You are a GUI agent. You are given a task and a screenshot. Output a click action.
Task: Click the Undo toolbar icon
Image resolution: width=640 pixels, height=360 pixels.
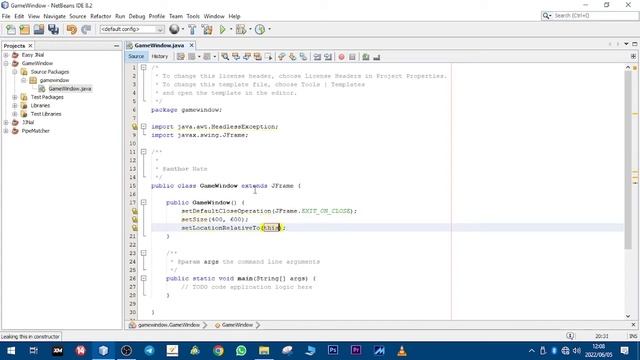[72, 29]
